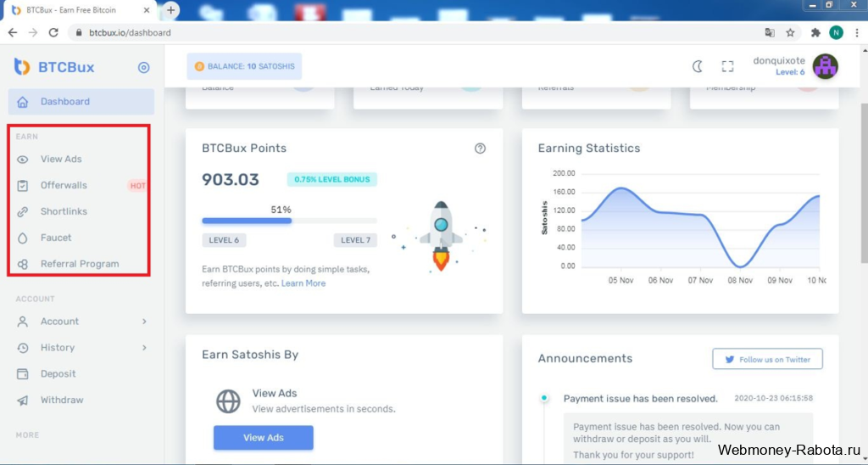Open a new browser tab

[x=170, y=10]
